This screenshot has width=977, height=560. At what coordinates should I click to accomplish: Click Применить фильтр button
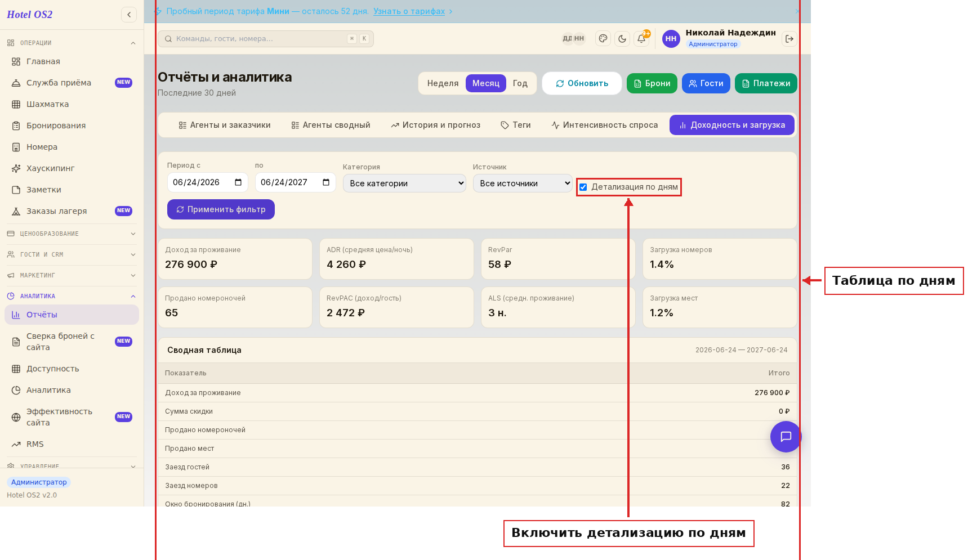221,209
